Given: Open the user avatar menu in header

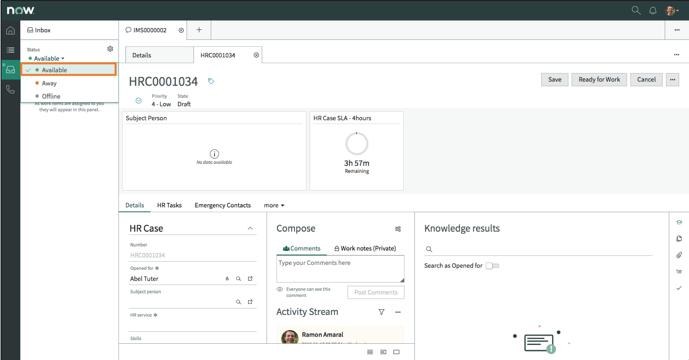Looking at the screenshot, I should pos(671,10).
